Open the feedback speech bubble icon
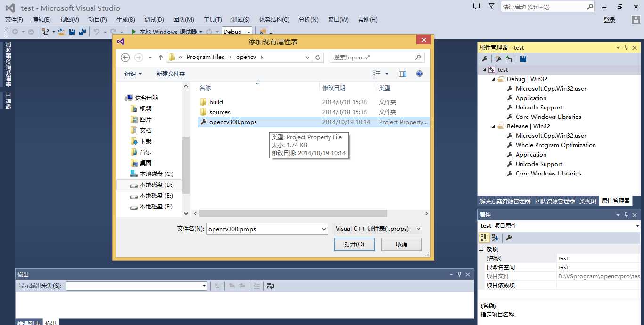 click(x=477, y=7)
